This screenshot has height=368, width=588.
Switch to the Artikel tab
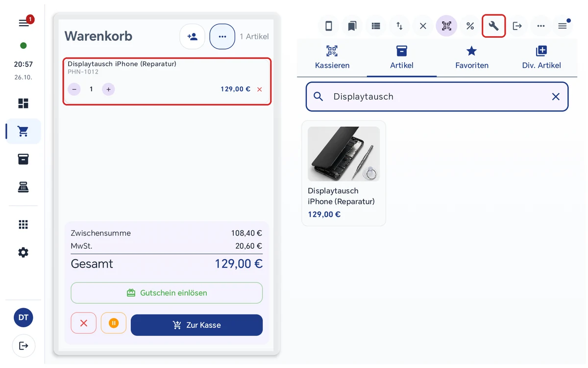tap(402, 57)
